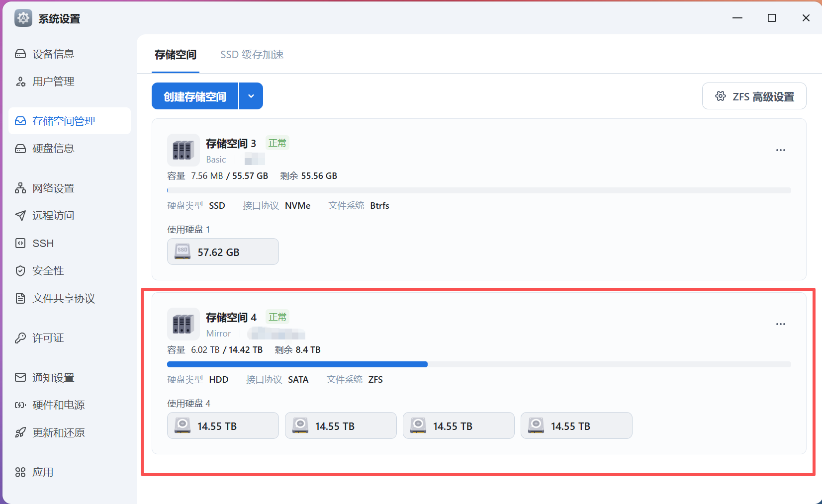Image resolution: width=822 pixels, height=504 pixels.
Task: Click the 网络设置 network icon
Action: tap(20, 188)
